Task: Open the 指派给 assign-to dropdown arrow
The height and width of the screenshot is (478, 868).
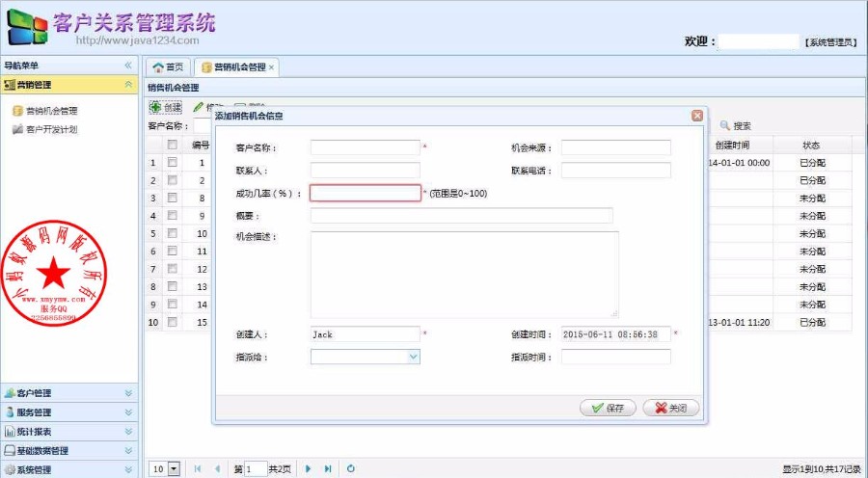Action: tap(414, 357)
